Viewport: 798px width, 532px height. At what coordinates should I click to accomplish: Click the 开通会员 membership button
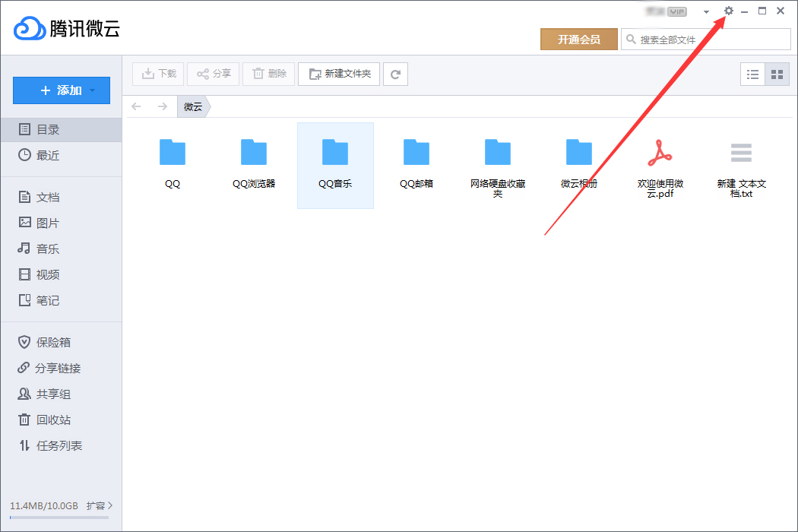[x=579, y=38]
